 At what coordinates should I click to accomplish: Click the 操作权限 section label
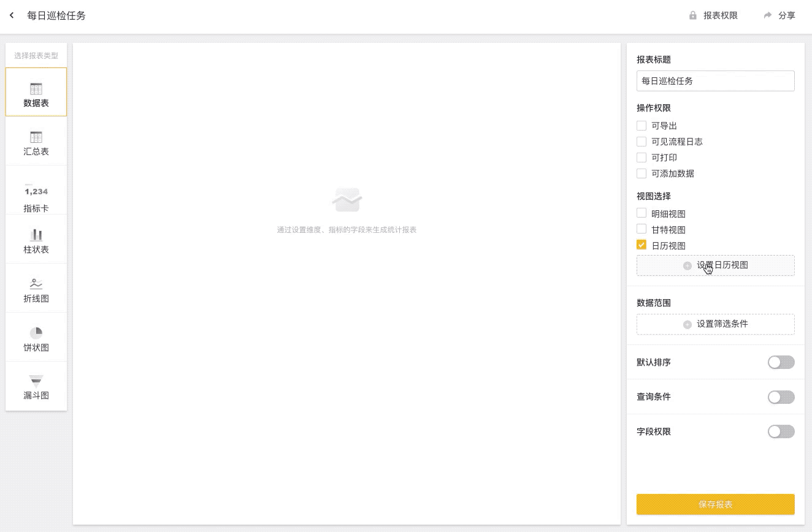click(654, 108)
